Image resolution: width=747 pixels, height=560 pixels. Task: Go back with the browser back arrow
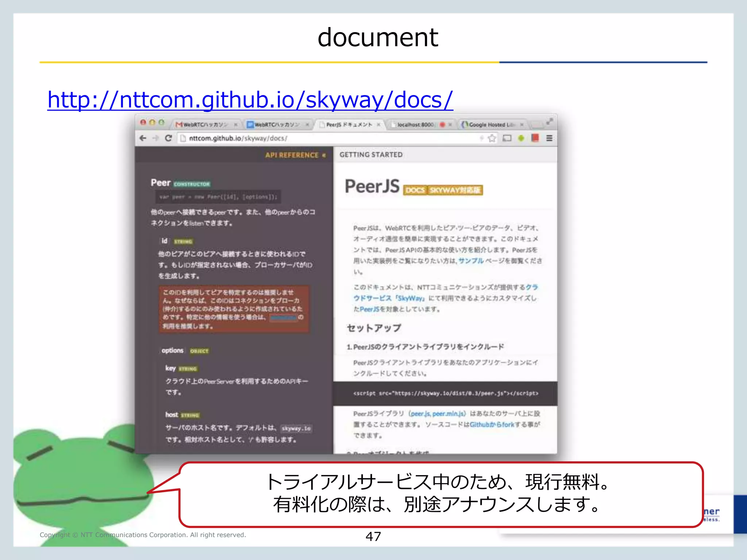[x=143, y=138]
